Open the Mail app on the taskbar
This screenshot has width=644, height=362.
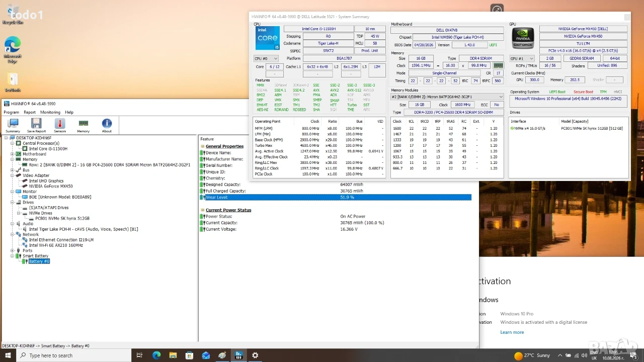point(206,355)
